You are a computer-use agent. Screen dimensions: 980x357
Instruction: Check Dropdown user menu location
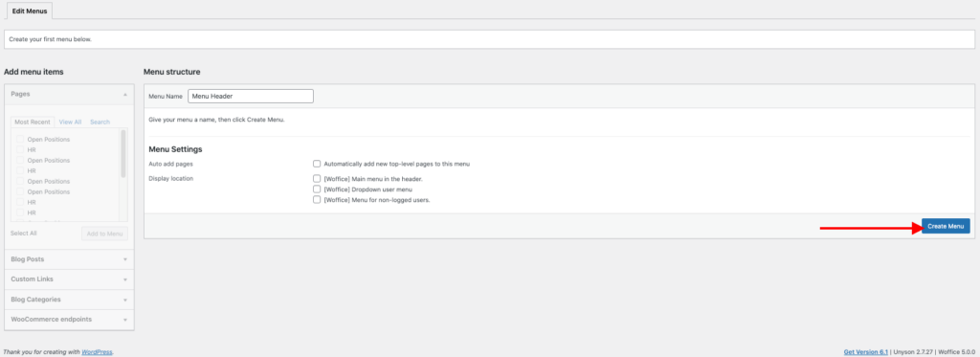(x=317, y=189)
